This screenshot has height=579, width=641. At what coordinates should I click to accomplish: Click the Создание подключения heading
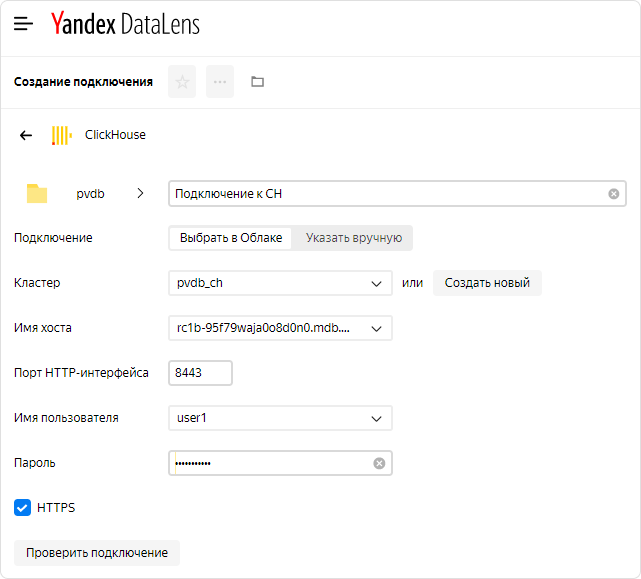[83, 82]
